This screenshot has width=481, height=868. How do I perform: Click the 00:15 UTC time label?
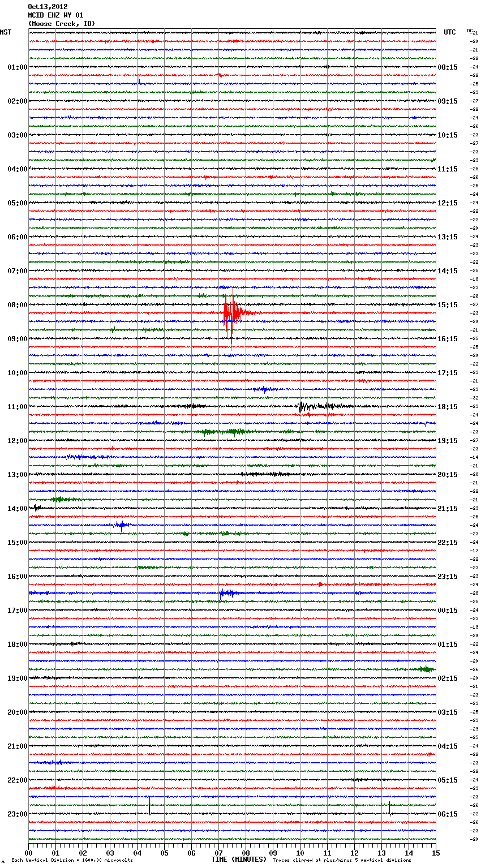pyautogui.click(x=448, y=611)
